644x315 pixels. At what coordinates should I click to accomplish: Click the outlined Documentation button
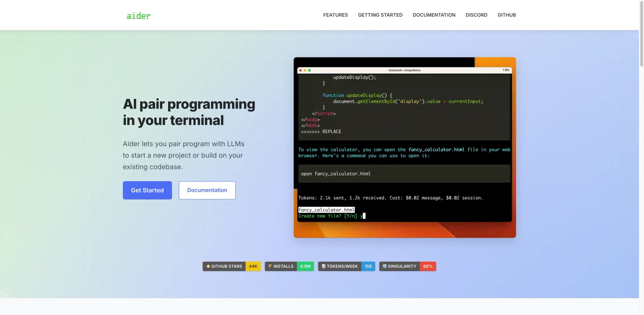tap(207, 190)
